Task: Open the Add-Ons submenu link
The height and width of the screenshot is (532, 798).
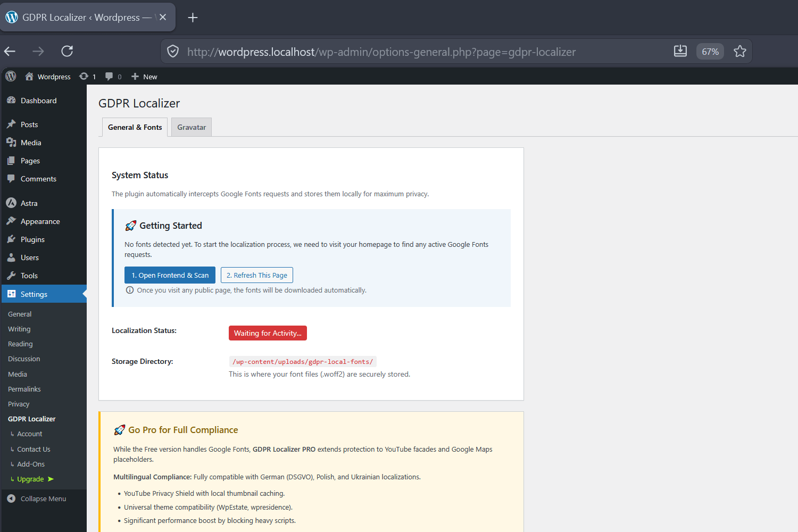Action: pos(31,464)
